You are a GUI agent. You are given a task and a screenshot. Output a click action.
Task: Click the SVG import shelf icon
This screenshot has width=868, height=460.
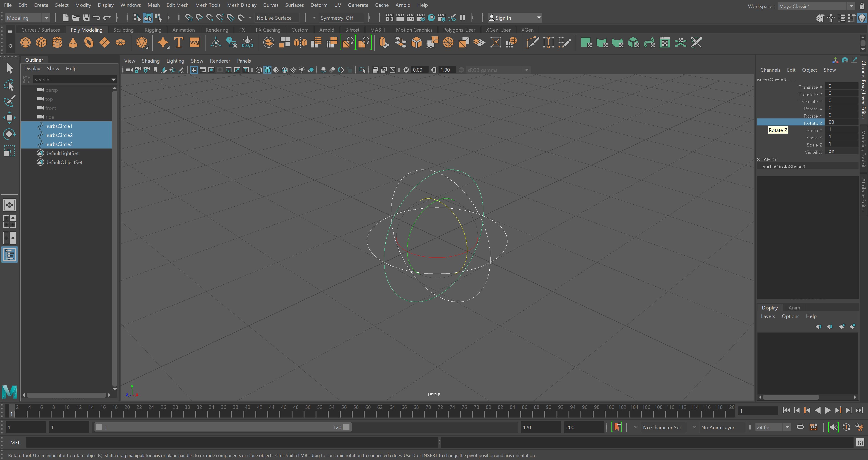coord(194,42)
